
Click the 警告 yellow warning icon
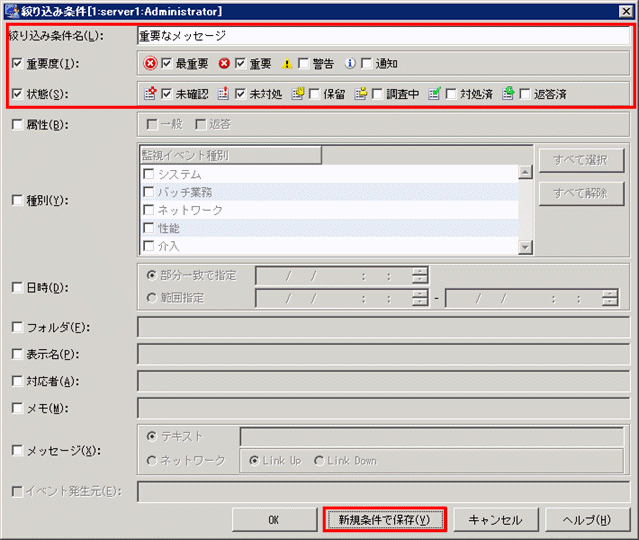point(287,64)
